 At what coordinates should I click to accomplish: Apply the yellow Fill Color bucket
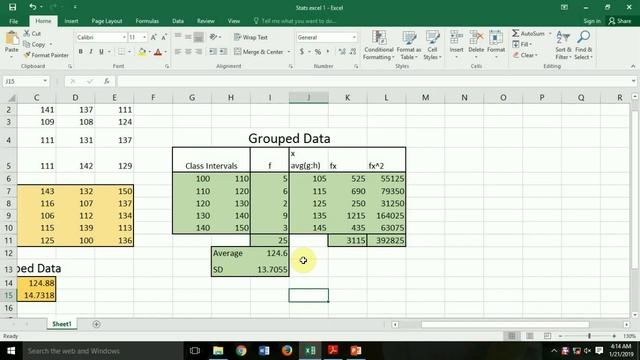pyautogui.click(x=142, y=52)
